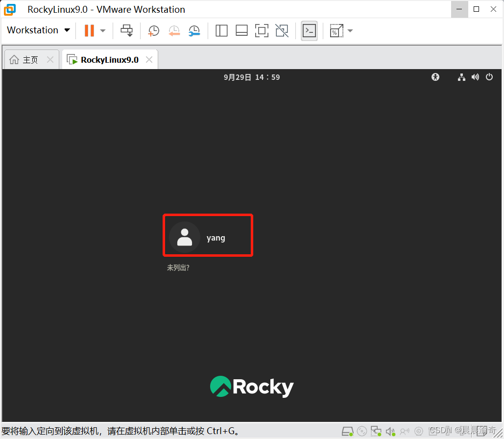Enter full screen mode
Image resolution: width=504 pixels, height=439 pixels.
click(x=262, y=31)
